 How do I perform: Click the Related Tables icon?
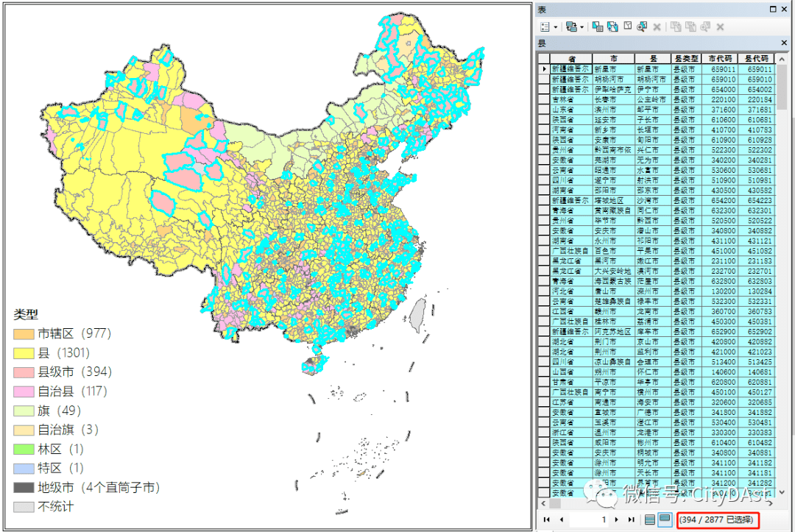pos(571,26)
